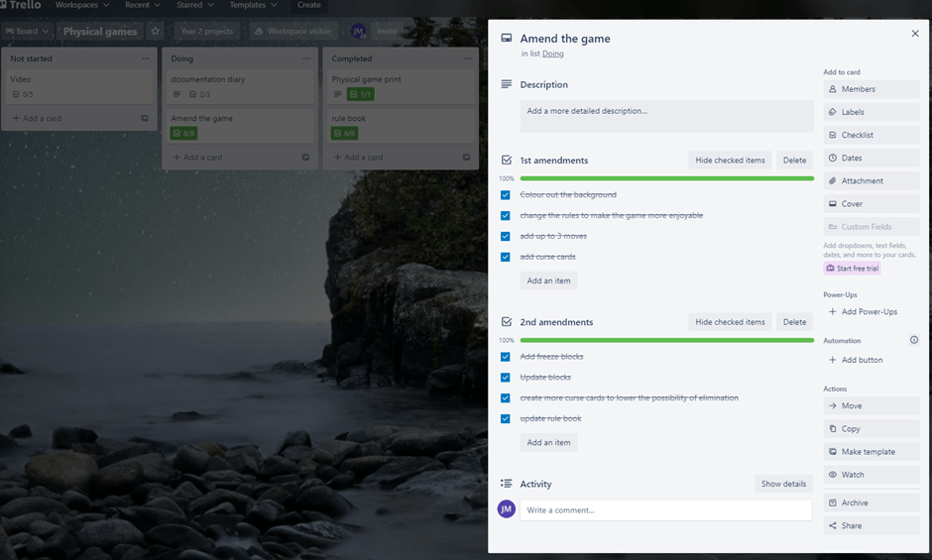The image size is (932, 560).
Task: Open the Board view switcher dropdown
Action: (x=27, y=32)
